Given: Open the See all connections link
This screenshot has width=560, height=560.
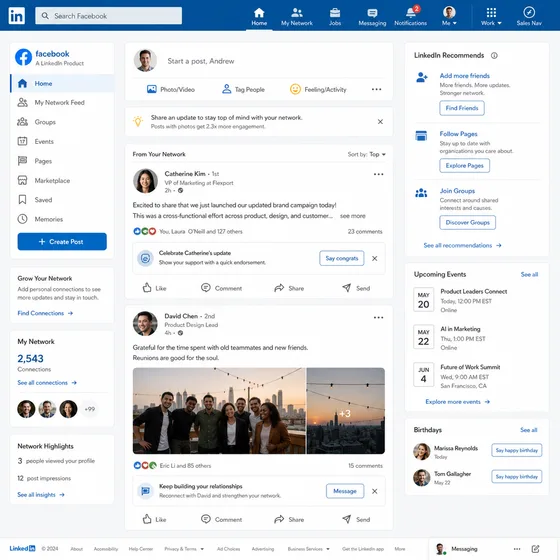Looking at the screenshot, I should pos(47,382).
